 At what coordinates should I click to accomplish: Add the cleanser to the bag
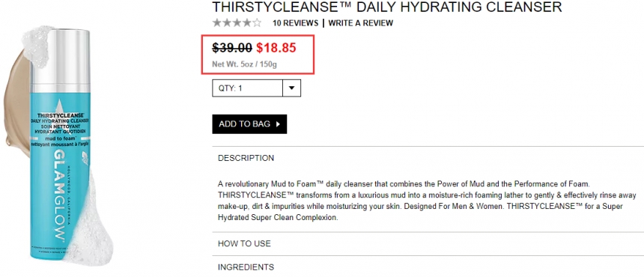point(249,124)
